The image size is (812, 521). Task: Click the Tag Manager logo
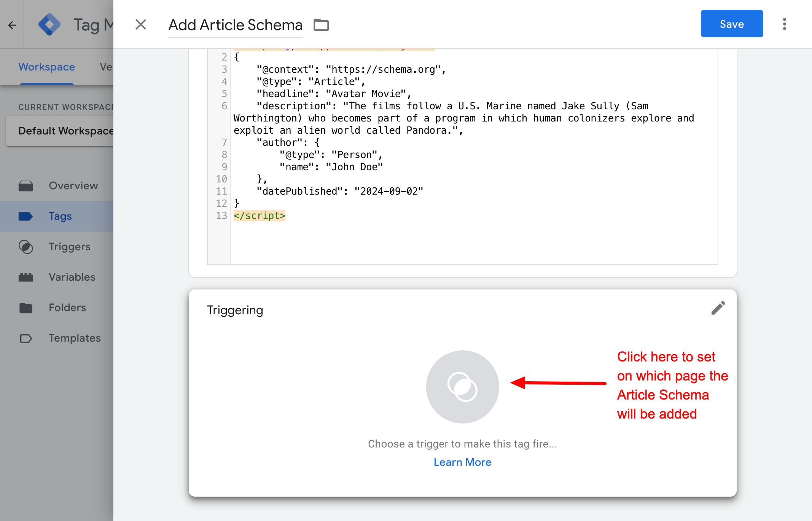pyautogui.click(x=50, y=24)
